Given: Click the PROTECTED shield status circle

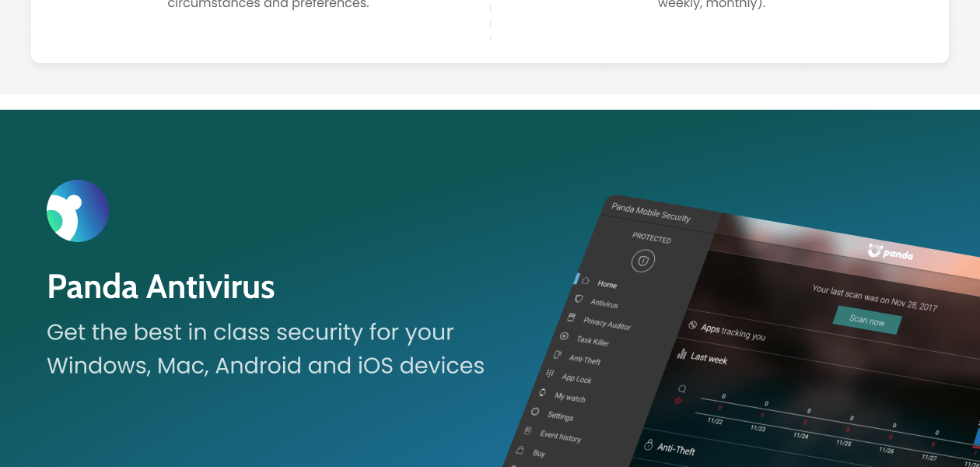Looking at the screenshot, I should point(642,261).
